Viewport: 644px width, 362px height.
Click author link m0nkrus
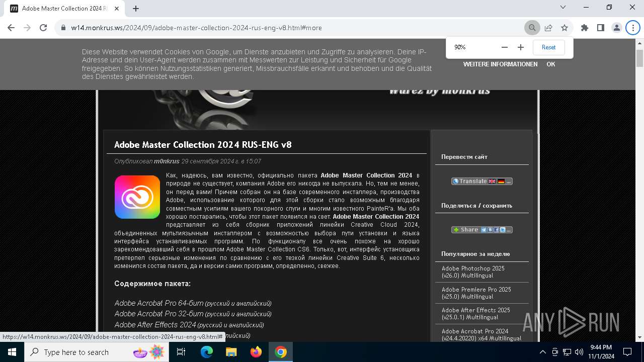pyautogui.click(x=167, y=161)
